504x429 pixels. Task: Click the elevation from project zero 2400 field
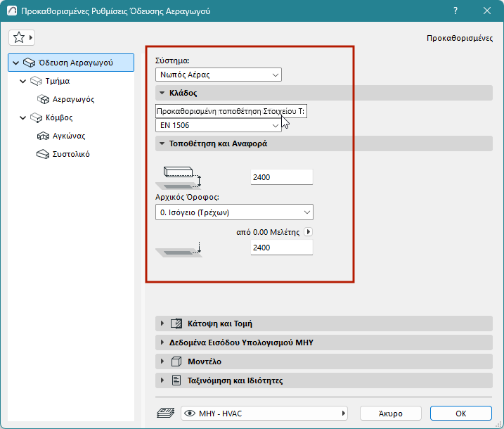[282, 248]
